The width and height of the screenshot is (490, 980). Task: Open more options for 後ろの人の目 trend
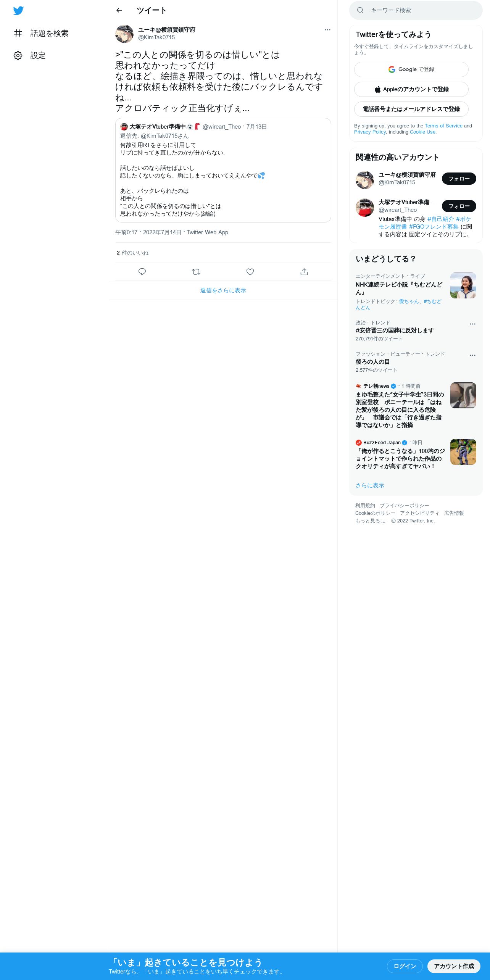(x=472, y=355)
